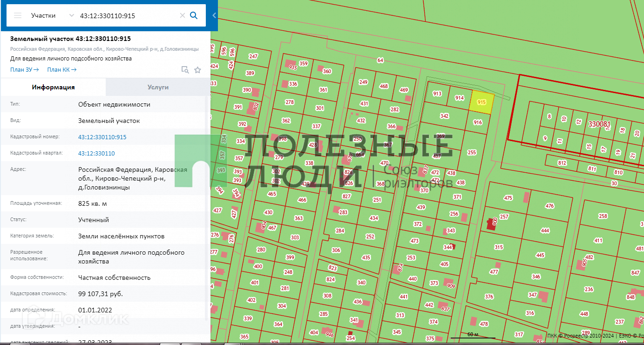
Task: Select the value Объект недвижимости
Action: 114,104
